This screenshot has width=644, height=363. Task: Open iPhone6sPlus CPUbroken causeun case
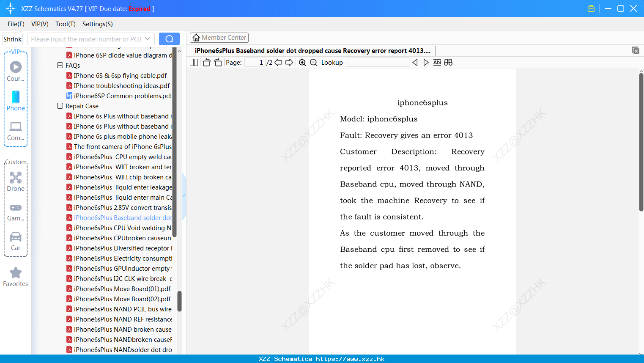[x=119, y=238]
